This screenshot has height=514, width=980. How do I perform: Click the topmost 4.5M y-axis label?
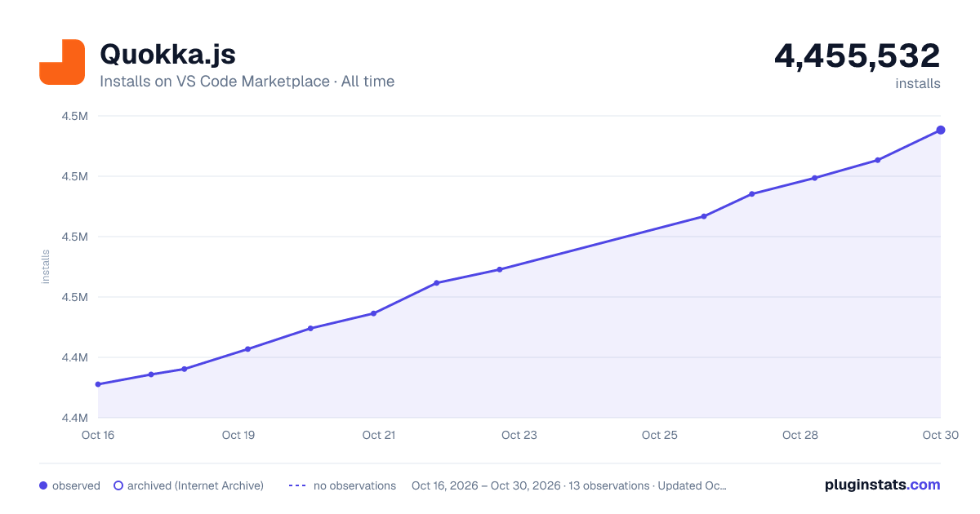(x=74, y=116)
